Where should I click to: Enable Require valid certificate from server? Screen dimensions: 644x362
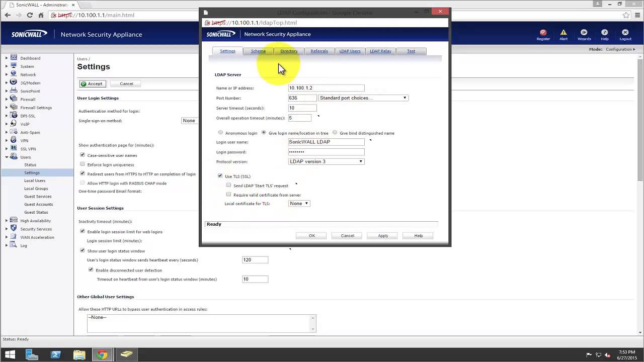tap(228, 194)
